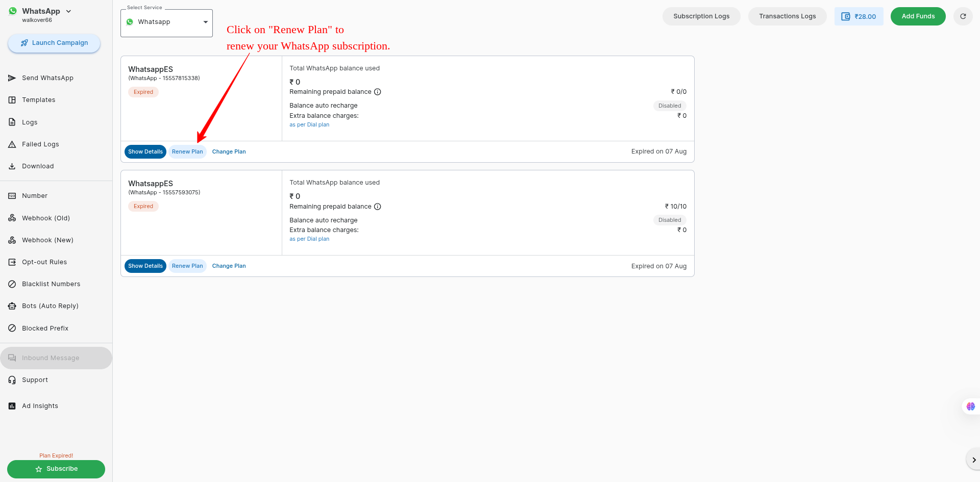The height and width of the screenshot is (482, 980).
Task: Click the colorful brain assistant icon
Action: tap(970, 407)
